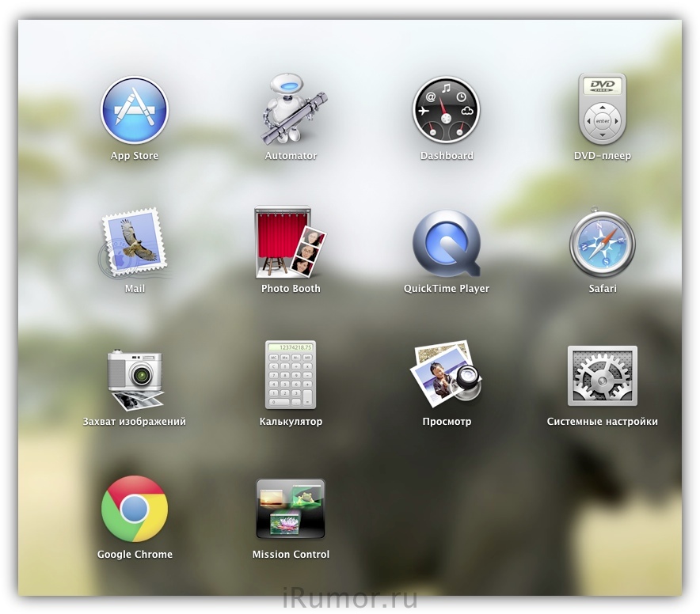
Task: Open the Dashboard gauge icon
Action: 446,110
